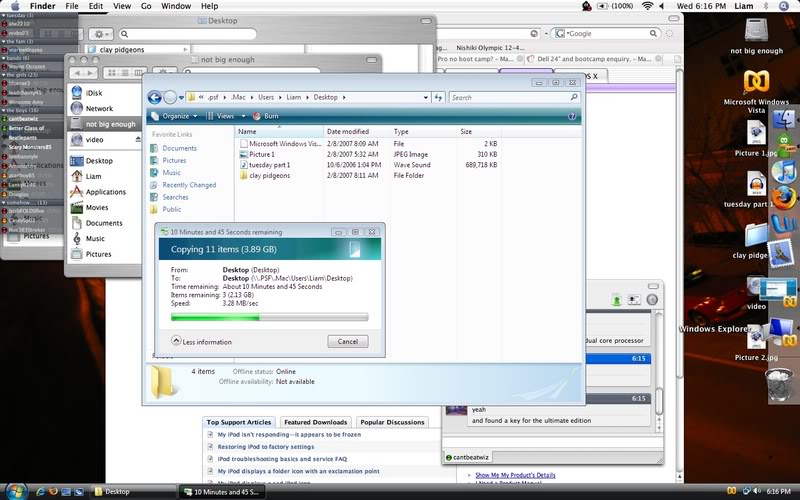The image size is (800, 500).
Task: Open the Pictures favorite link in Explorer
Action: point(174,160)
